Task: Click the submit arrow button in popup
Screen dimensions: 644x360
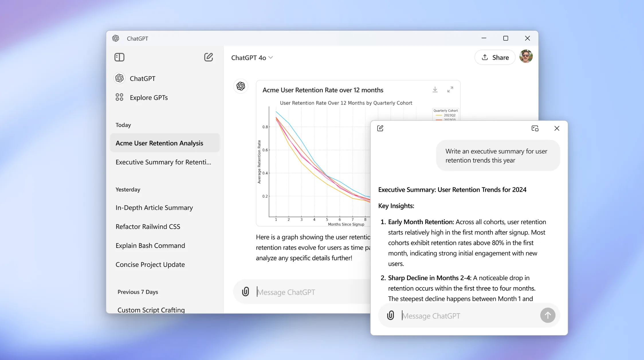Action: point(547,315)
